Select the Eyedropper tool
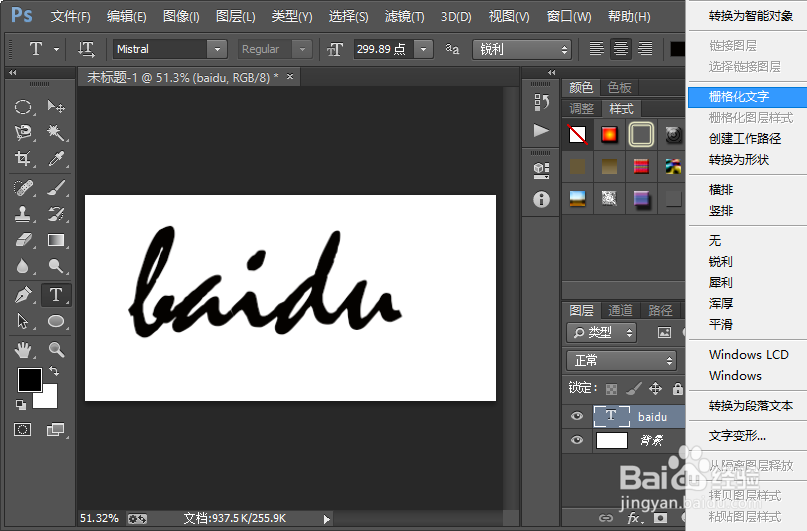The width and height of the screenshot is (807, 531). (x=56, y=158)
